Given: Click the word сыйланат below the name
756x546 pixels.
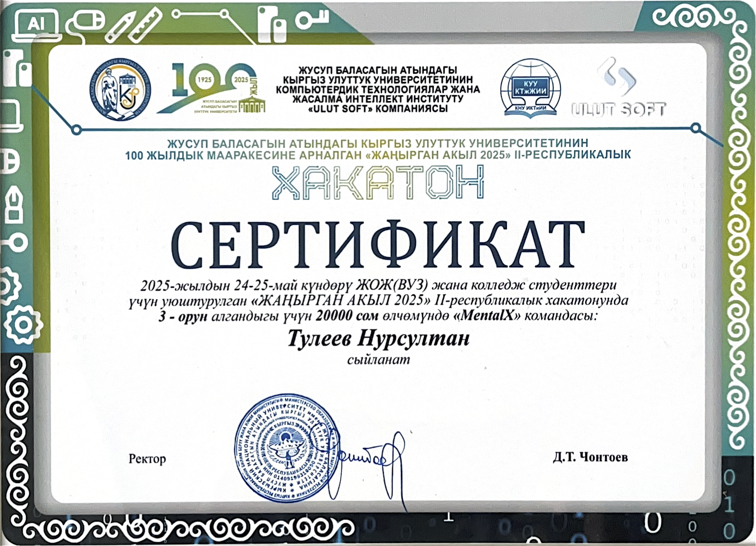Looking at the screenshot, I should [x=378, y=360].
